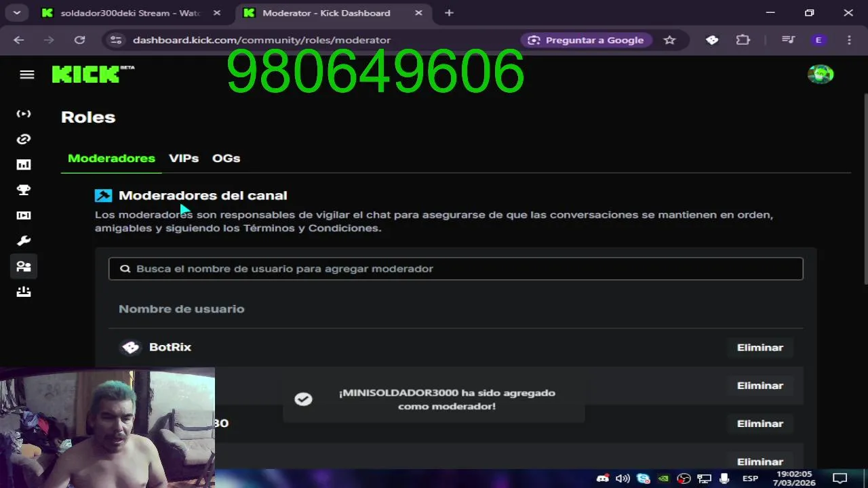The height and width of the screenshot is (488, 868).
Task: Select the Moderator - Kick Dashboard browser tab
Action: [334, 13]
